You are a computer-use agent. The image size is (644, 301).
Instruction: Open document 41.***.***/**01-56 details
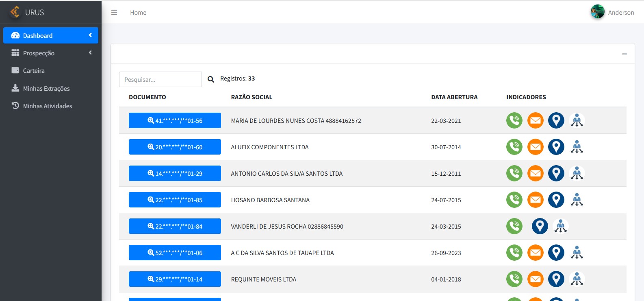(x=175, y=120)
